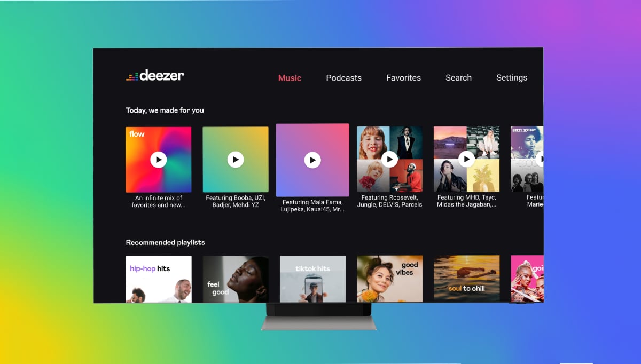The height and width of the screenshot is (364, 641).
Task: Open the Settings tab
Action: tap(512, 78)
